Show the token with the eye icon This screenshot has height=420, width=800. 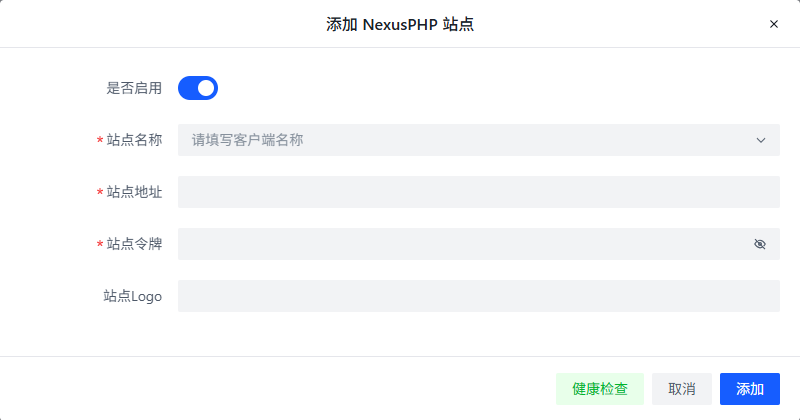pyautogui.click(x=760, y=244)
